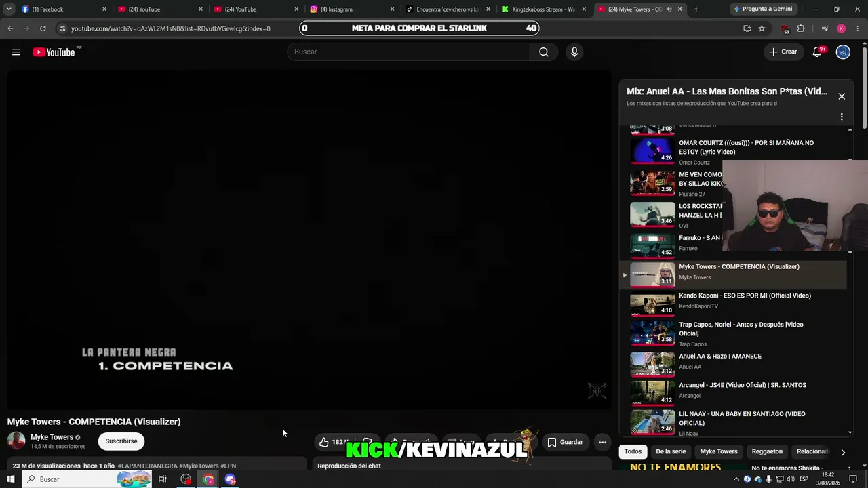
Task: Start voice search with the microphone
Action: 574,52
